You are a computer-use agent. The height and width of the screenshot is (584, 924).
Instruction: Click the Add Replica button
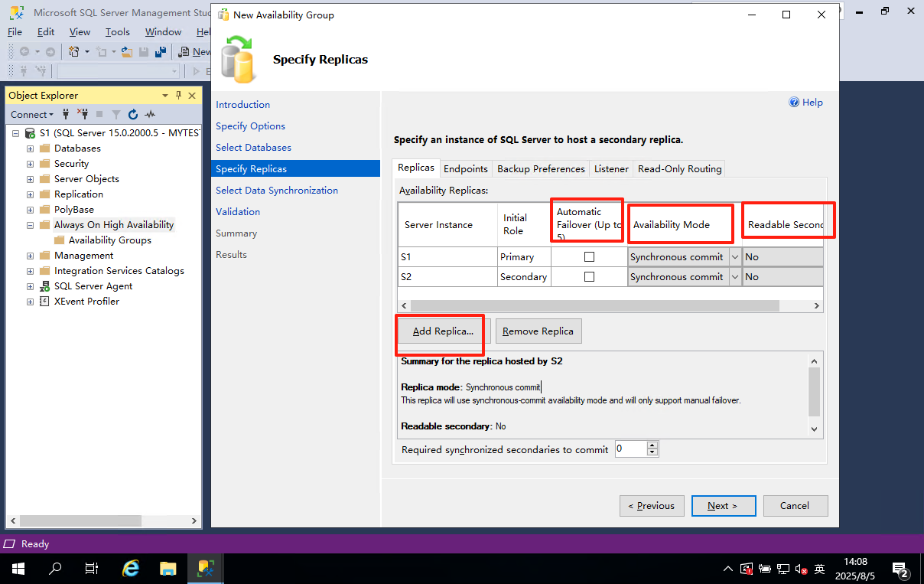pyautogui.click(x=443, y=331)
